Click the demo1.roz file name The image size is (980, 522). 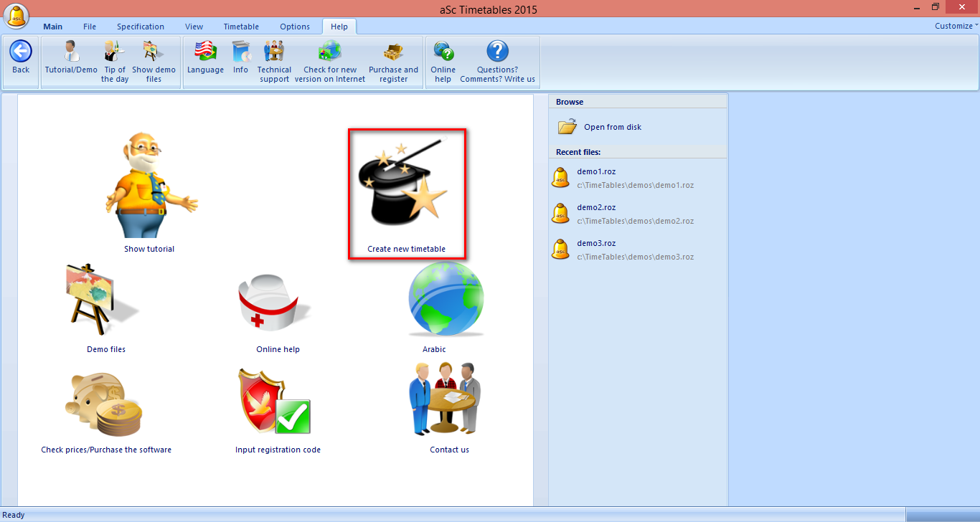[x=596, y=171]
